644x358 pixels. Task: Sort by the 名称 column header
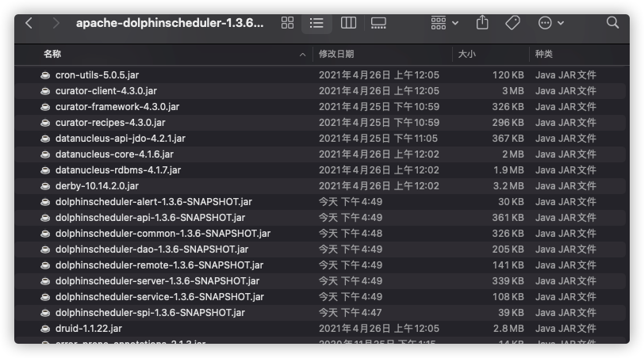[x=52, y=54]
